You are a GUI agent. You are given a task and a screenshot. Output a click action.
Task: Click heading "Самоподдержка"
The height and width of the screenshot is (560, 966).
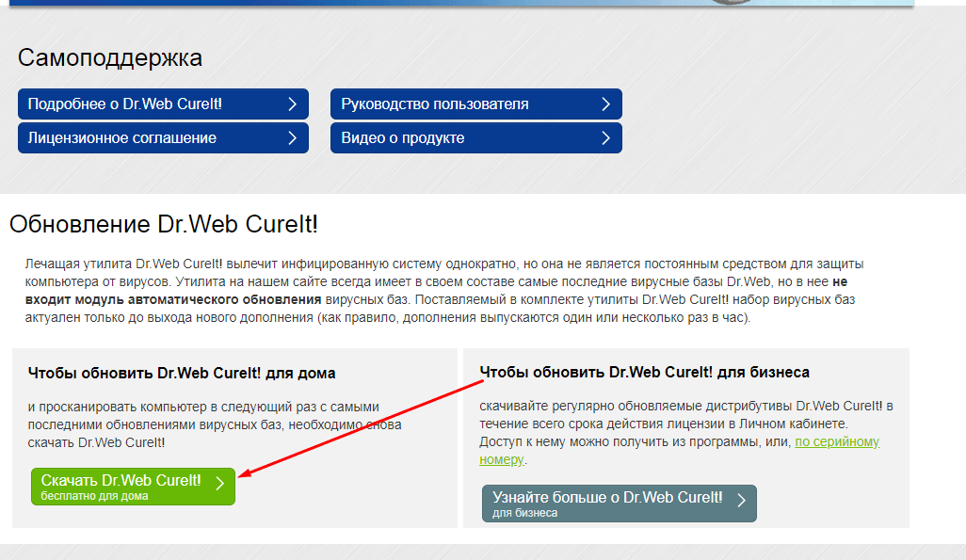click(x=109, y=58)
